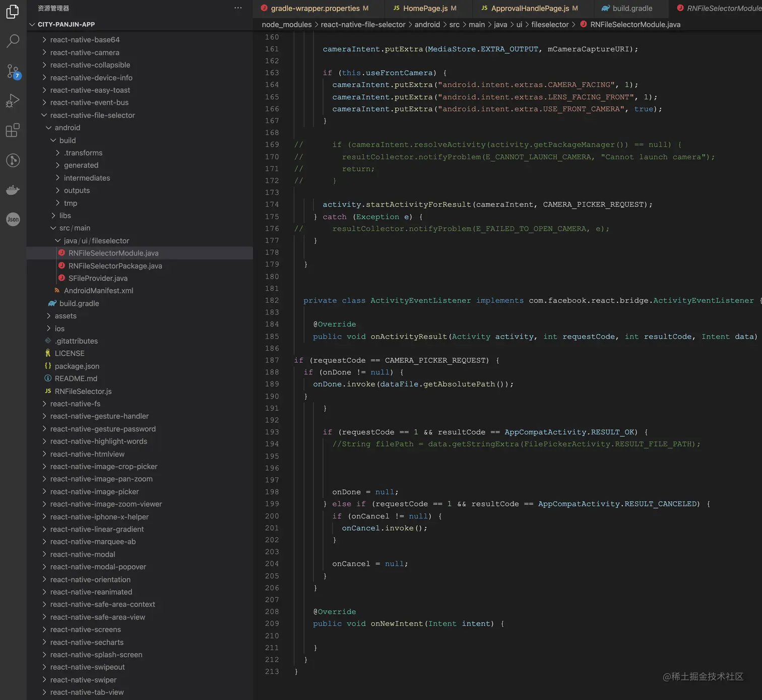
Task: Open the Docker whale icon
Action: tap(13, 190)
